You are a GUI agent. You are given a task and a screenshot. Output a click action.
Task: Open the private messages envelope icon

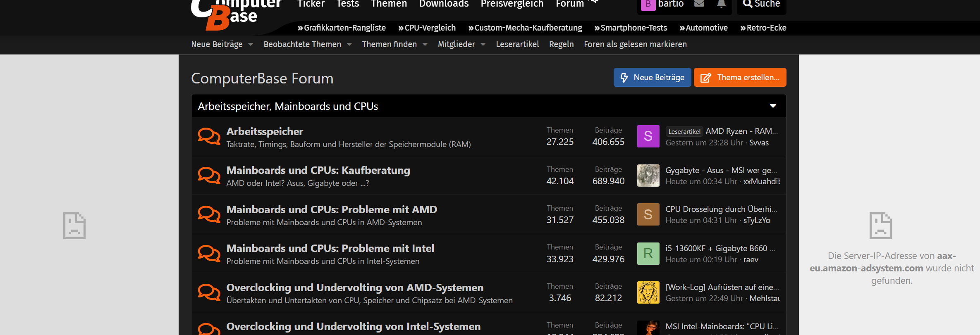(699, 4)
